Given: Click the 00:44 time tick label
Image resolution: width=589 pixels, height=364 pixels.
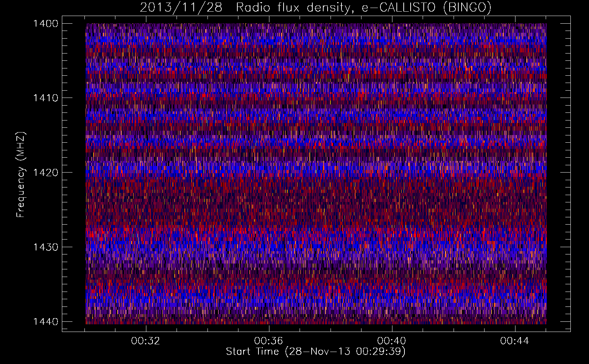Looking at the screenshot, I should click(x=515, y=341).
